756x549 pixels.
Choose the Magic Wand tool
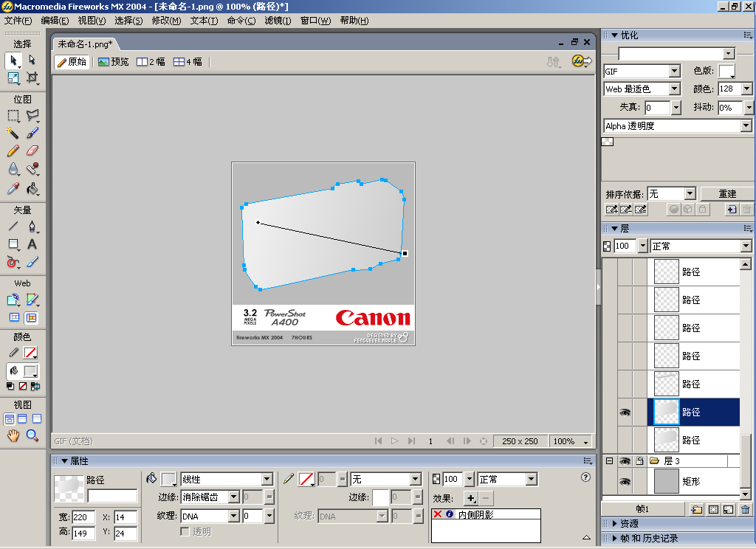tap(13, 133)
